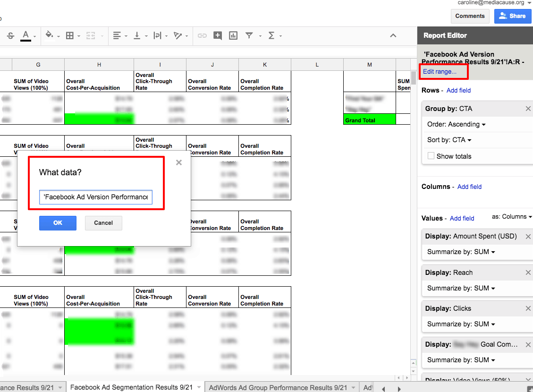Select the fill color tool
533x392 pixels.
pos(49,35)
